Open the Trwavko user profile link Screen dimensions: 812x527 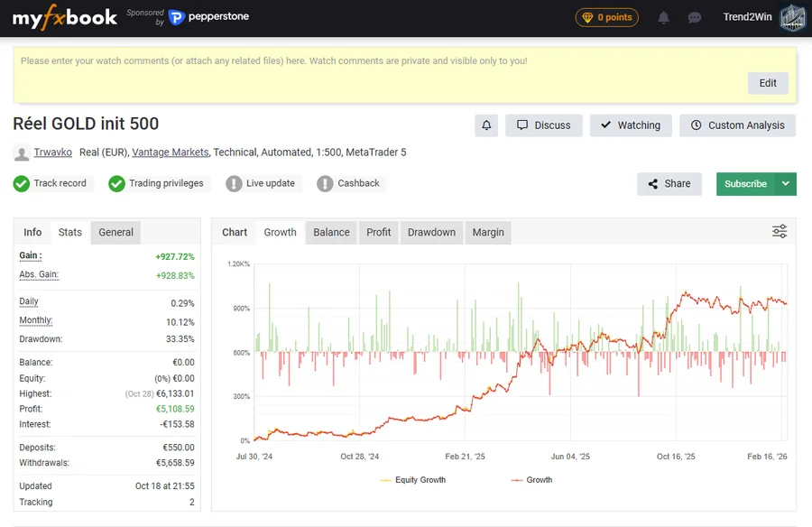53,153
